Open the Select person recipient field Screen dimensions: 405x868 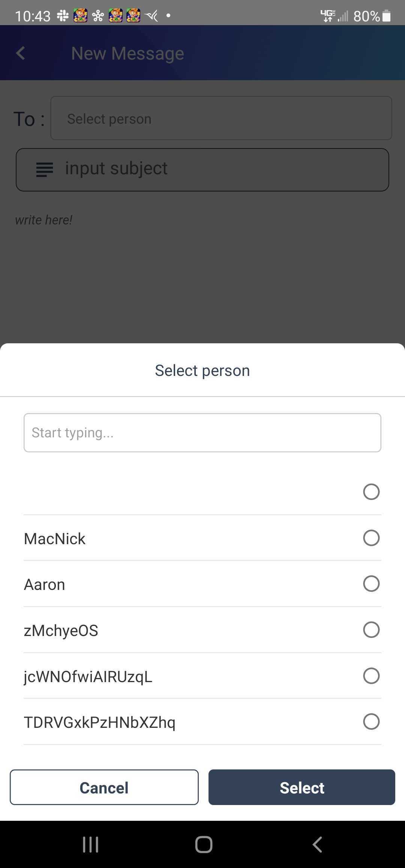[x=221, y=118]
